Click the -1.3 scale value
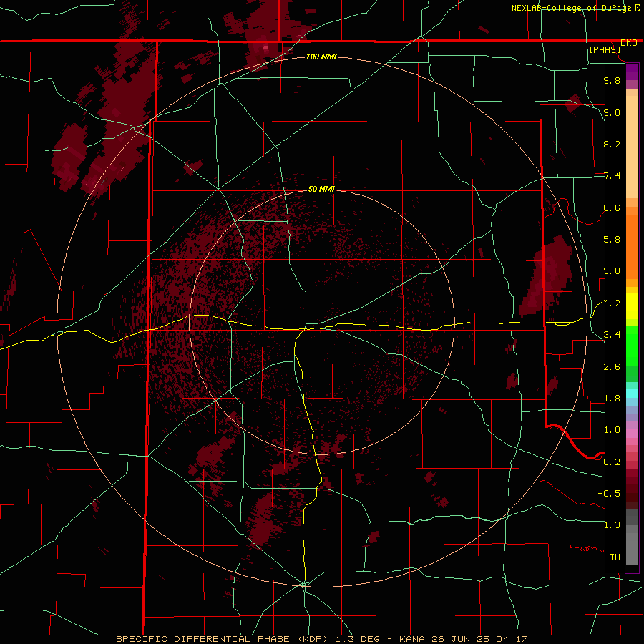 [x=609, y=525]
